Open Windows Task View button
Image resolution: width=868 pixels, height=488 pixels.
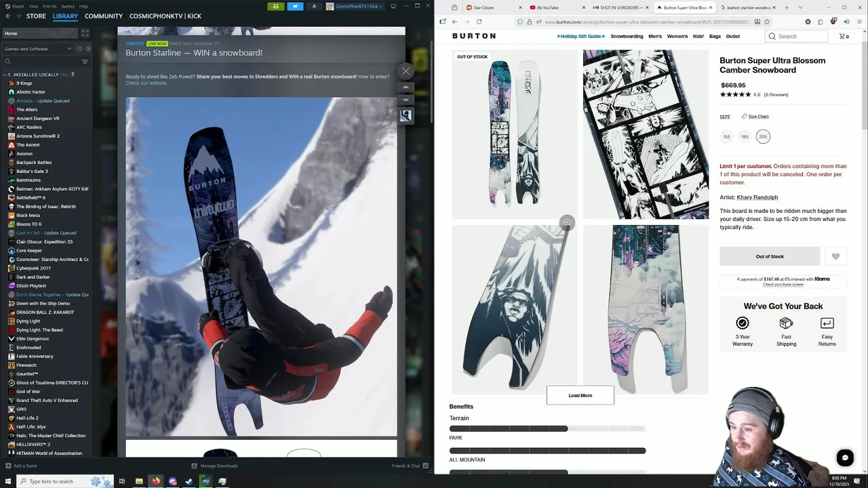click(122, 481)
